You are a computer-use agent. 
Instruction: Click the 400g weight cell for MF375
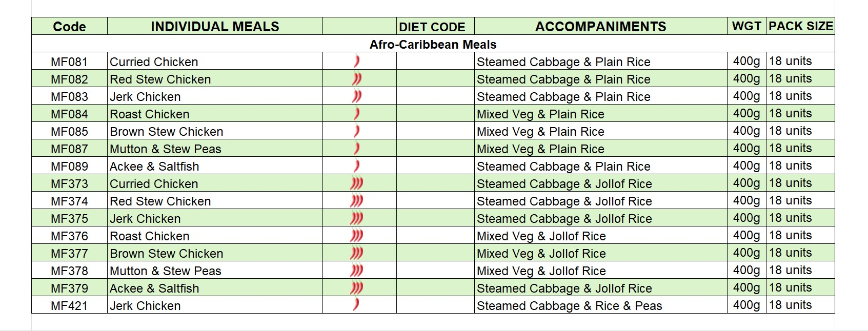pyautogui.click(x=746, y=218)
